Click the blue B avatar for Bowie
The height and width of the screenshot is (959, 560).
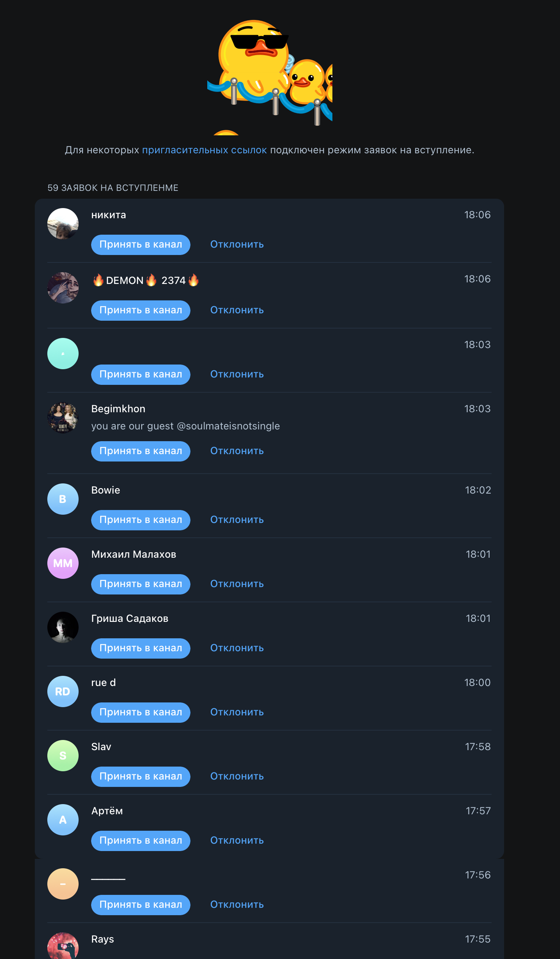click(x=63, y=499)
